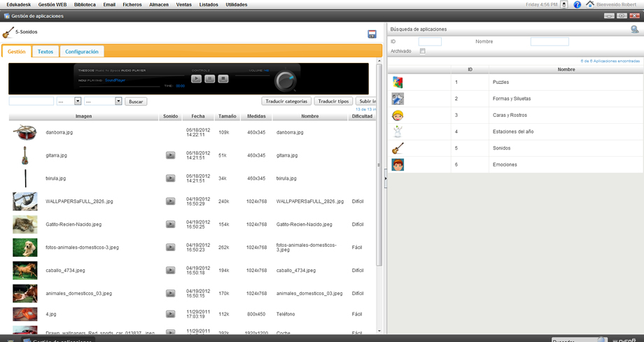644x342 pixels.
Task: Click the Estaciones del año snowman icon
Action: pyautogui.click(x=398, y=131)
